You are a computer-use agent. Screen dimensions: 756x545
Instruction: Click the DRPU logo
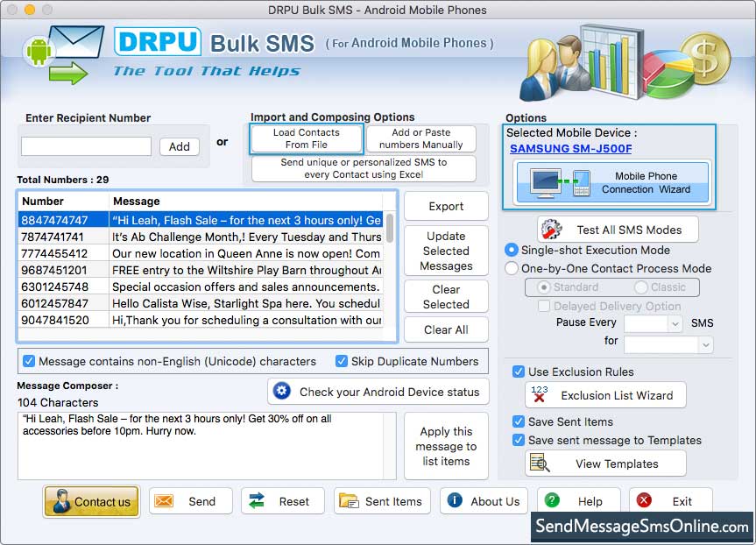[158, 41]
